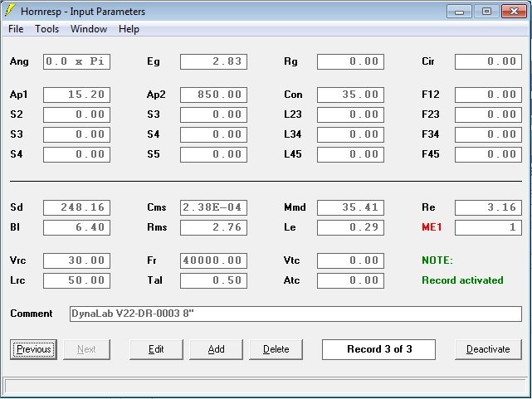The width and height of the screenshot is (532, 399).
Task: Select the Vrc field showing 30.00
Action: [76, 260]
